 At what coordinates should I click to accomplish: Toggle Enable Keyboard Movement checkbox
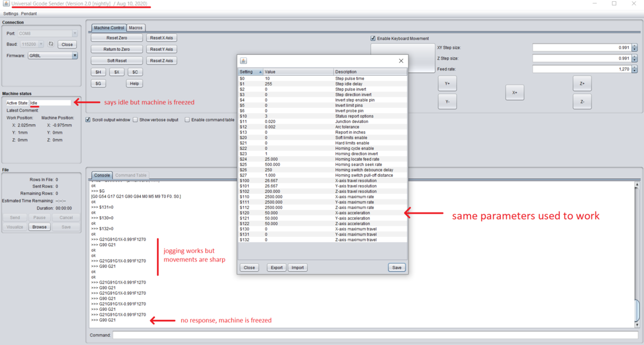point(373,38)
